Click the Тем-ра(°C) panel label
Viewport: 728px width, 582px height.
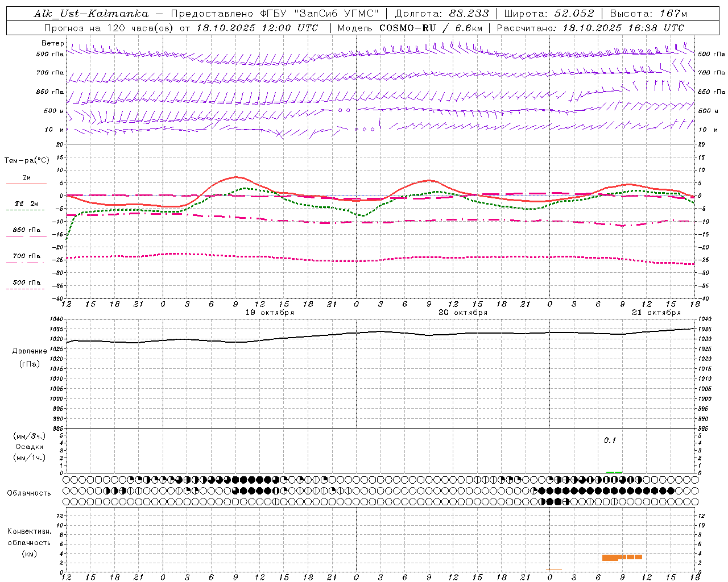(27, 161)
